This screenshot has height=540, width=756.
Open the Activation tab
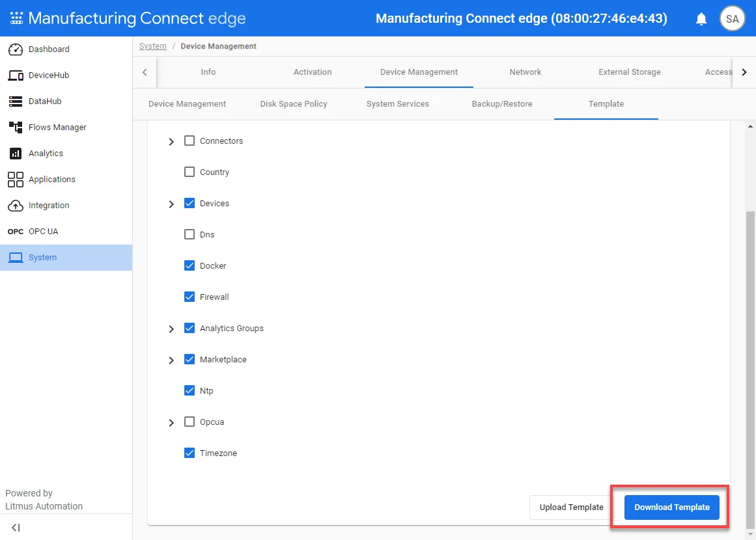tap(313, 72)
